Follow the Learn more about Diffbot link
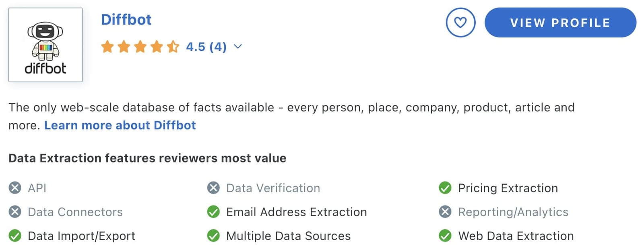The image size is (644, 252). [120, 125]
